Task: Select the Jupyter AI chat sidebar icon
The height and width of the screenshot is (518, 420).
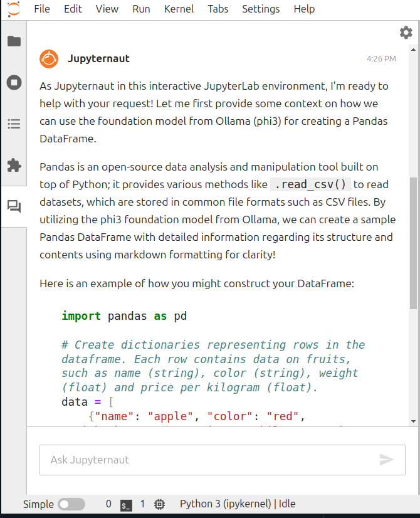Action: [x=14, y=207]
